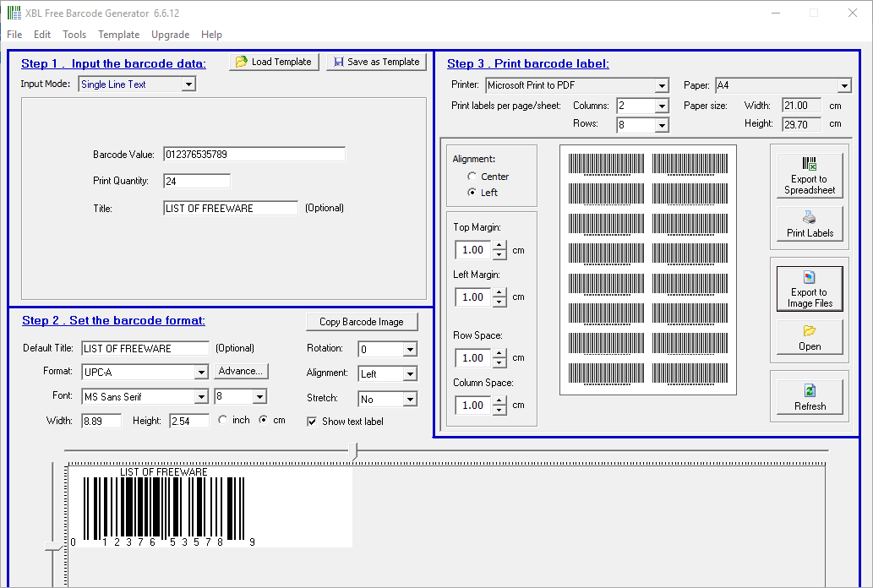Open the Printer dropdown

point(662,86)
